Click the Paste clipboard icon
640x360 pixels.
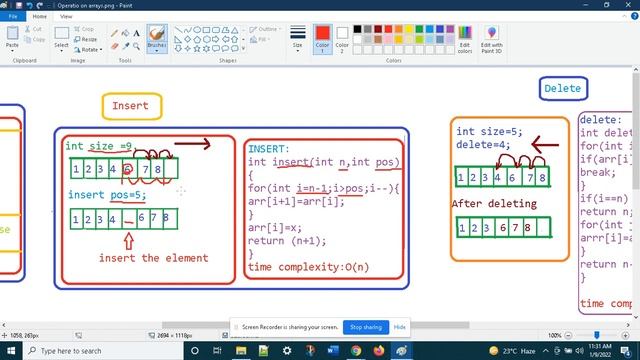(12, 33)
